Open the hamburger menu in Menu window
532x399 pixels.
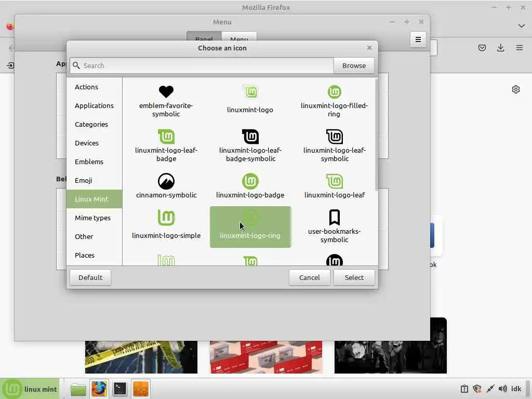click(418, 39)
